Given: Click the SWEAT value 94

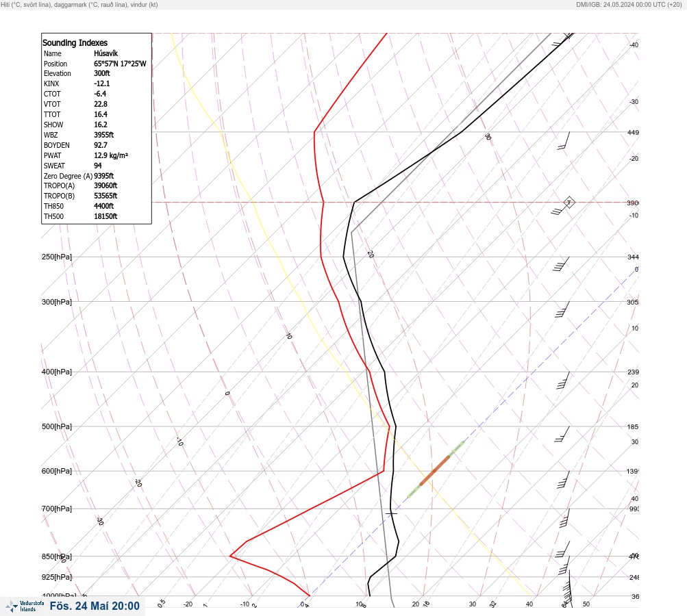Looking at the screenshot, I should click(x=98, y=166).
